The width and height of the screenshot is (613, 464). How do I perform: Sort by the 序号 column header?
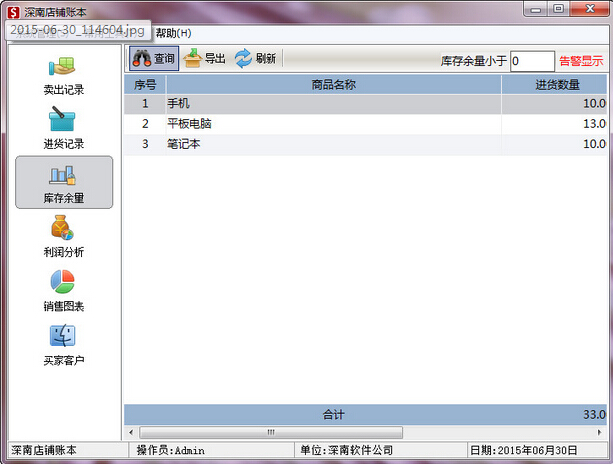tap(145, 84)
